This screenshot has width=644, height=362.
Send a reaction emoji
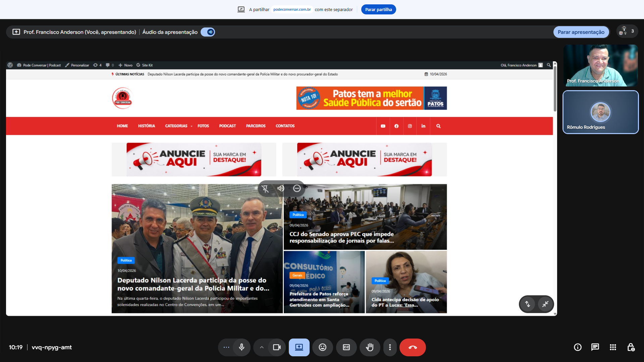[322, 347]
